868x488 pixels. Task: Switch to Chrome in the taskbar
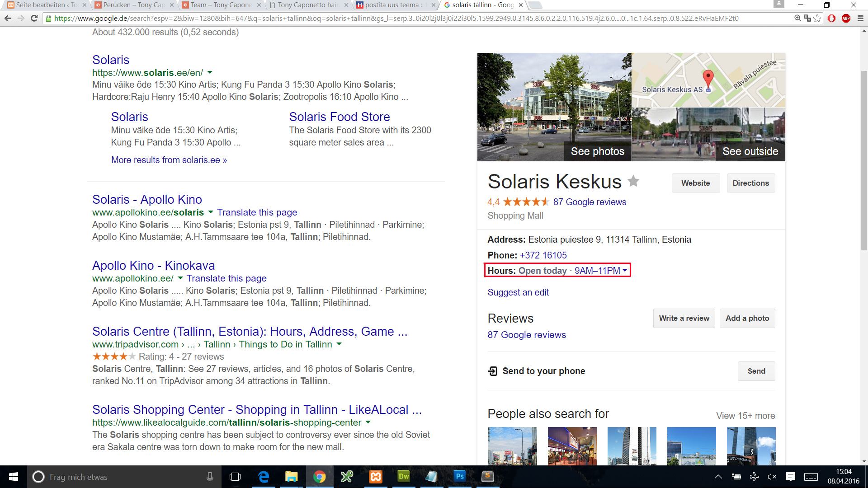click(x=320, y=477)
